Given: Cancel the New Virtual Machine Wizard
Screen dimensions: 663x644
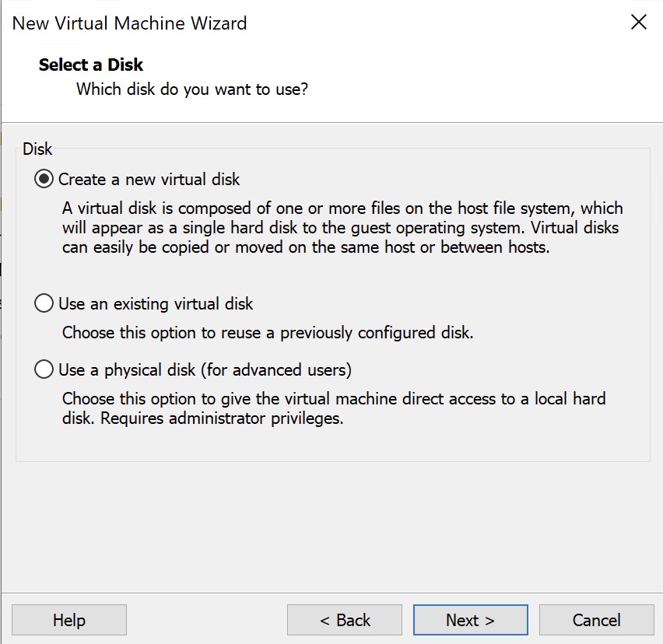Looking at the screenshot, I should [596, 620].
